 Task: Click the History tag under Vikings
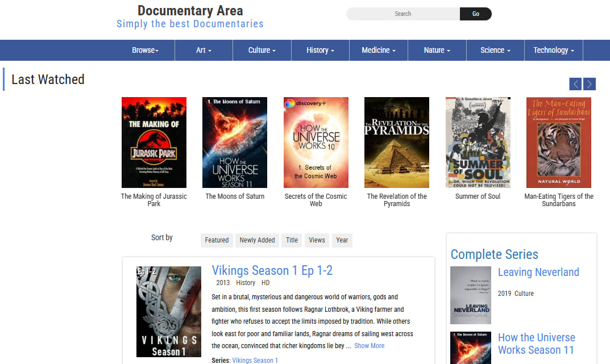246,283
